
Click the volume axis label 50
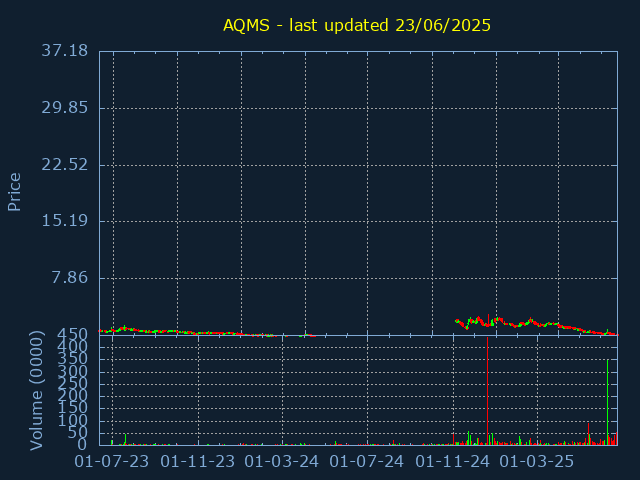point(77,433)
